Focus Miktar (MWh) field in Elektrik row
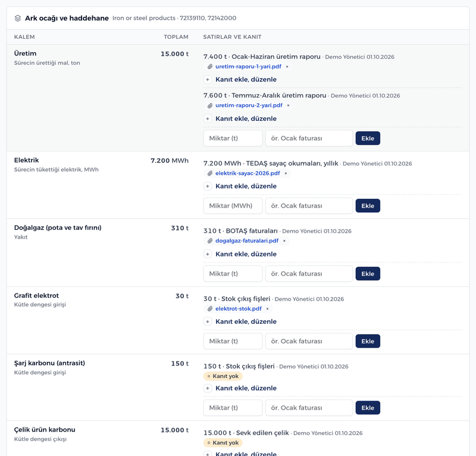 point(233,205)
